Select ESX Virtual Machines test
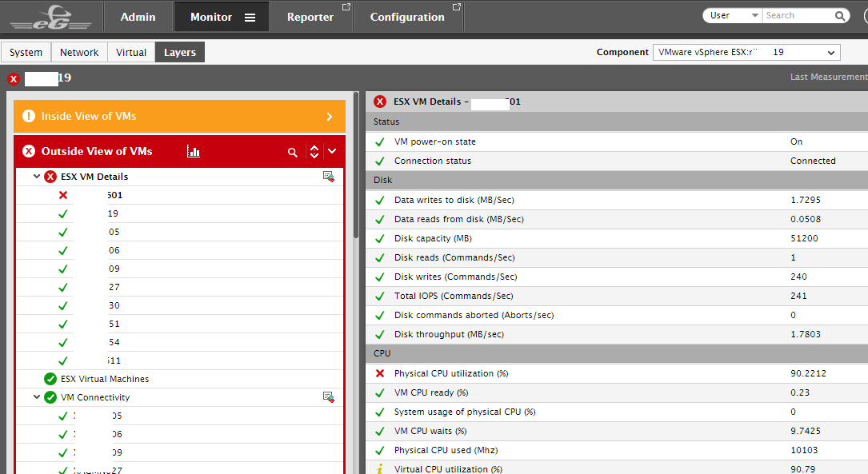Image resolution: width=868 pixels, height=474 pixels. coord(105,379)
